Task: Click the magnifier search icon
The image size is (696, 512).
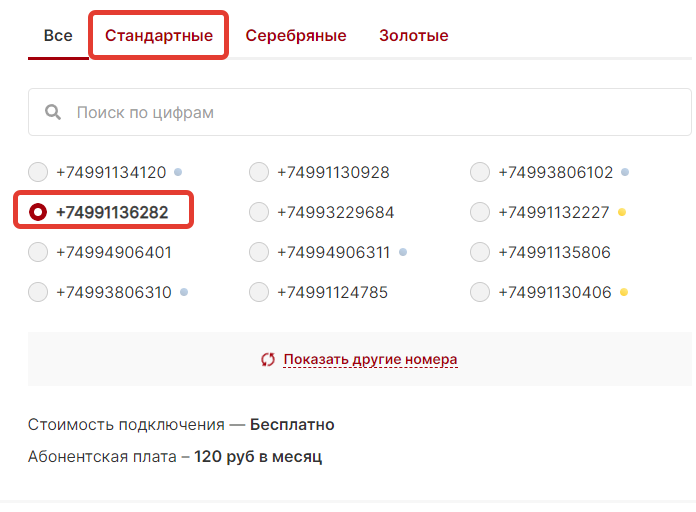Action: click(53, 112)
